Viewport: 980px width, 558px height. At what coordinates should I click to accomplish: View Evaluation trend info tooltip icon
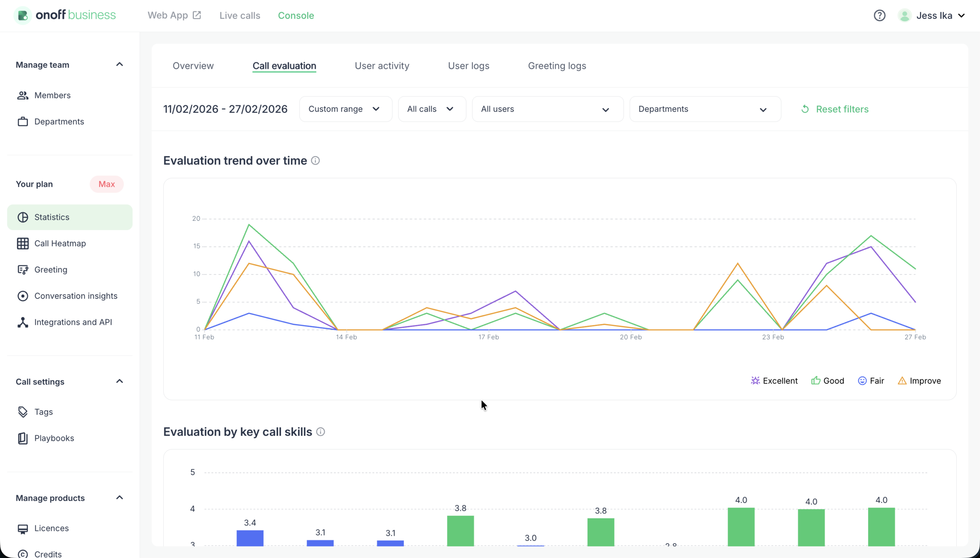(x=315, y=160)
